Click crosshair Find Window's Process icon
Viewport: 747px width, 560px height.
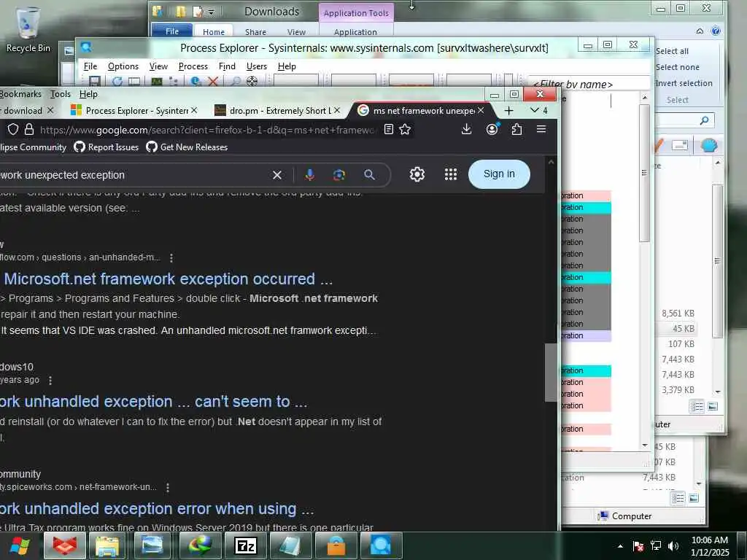252,82
